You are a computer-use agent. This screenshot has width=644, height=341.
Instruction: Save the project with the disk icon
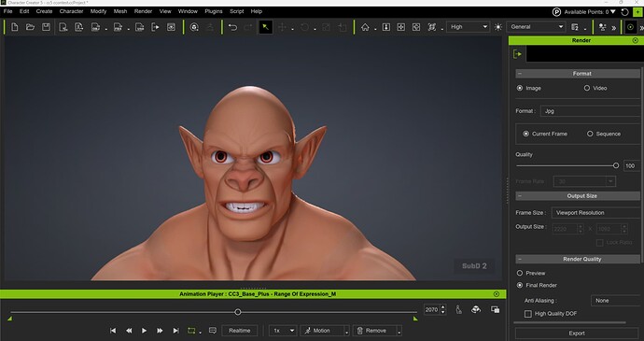click(46, 27)
